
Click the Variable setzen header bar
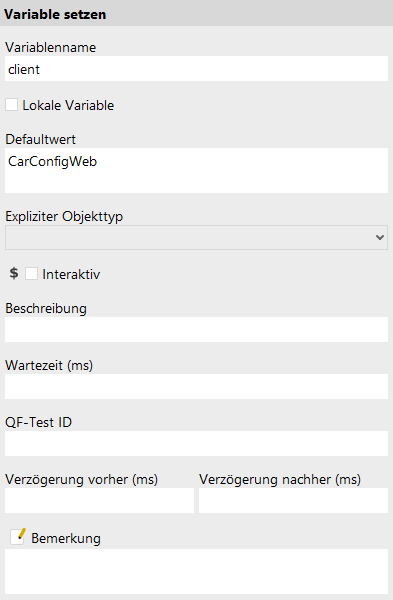tap(196, 13)
